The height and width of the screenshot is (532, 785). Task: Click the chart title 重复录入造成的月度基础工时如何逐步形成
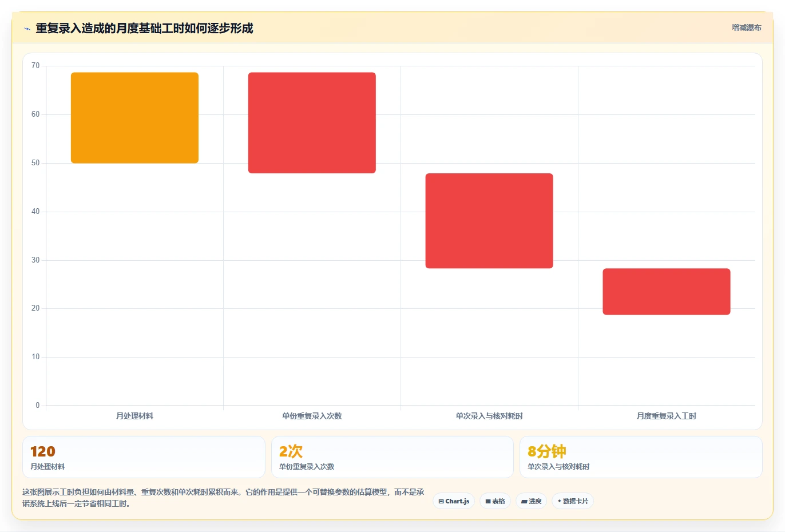pyautogui.click(x=144, y=28)
